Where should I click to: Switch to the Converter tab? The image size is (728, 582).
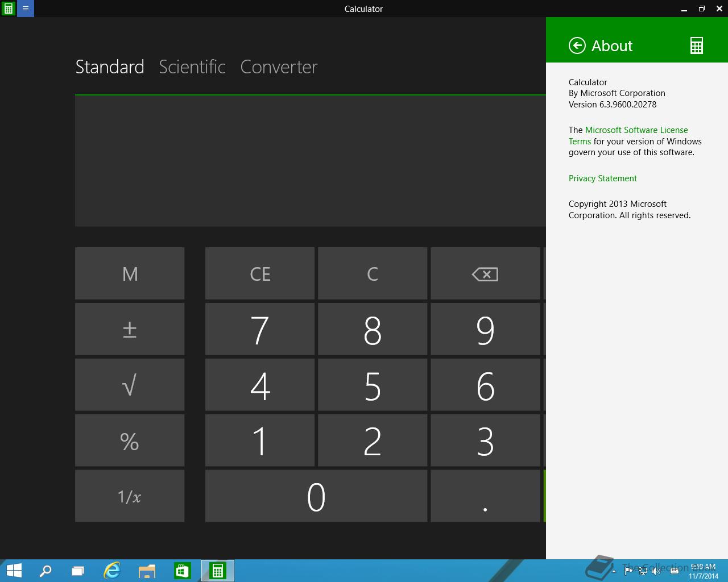click(279, 66)
